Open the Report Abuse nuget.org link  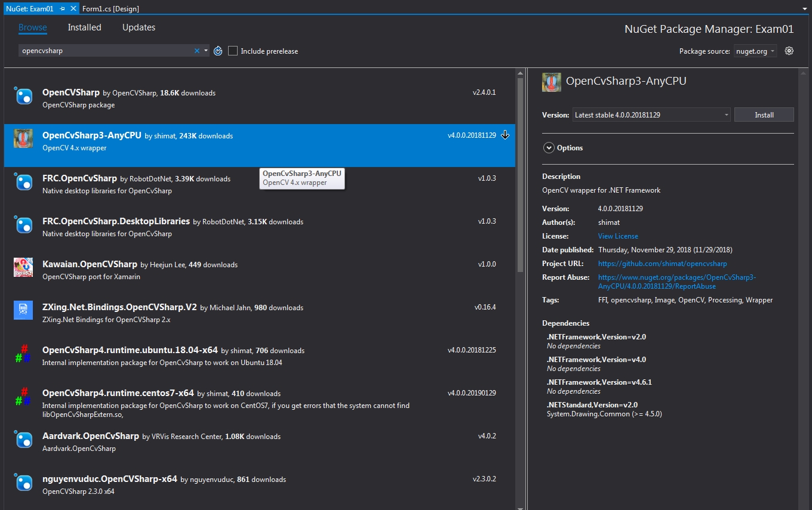pos(677,282)
